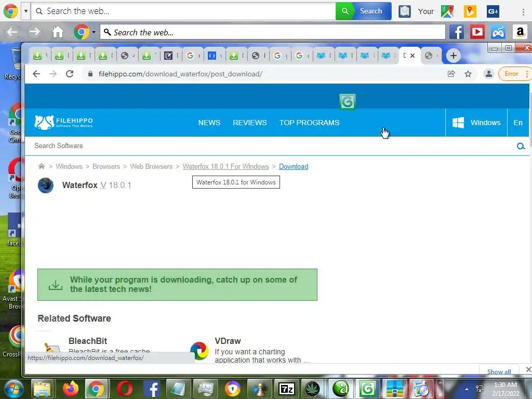This screenshot has height=399, width=532.
Task: Click the green G icon in the page banner
Action: pos(347,102)
